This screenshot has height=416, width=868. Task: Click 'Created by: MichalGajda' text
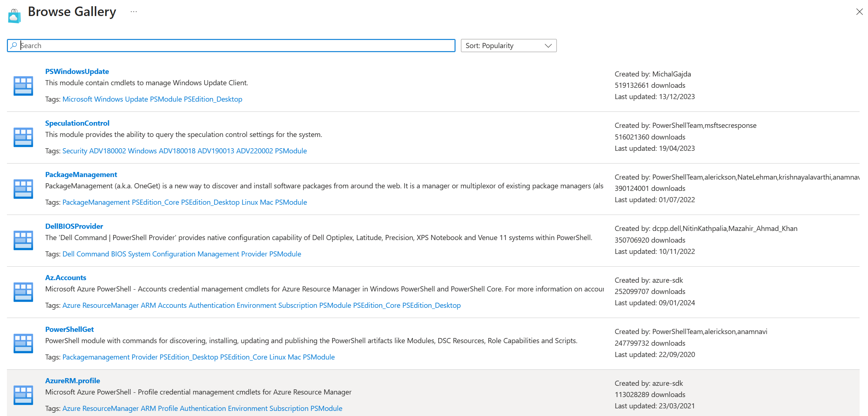coord(653,74)
